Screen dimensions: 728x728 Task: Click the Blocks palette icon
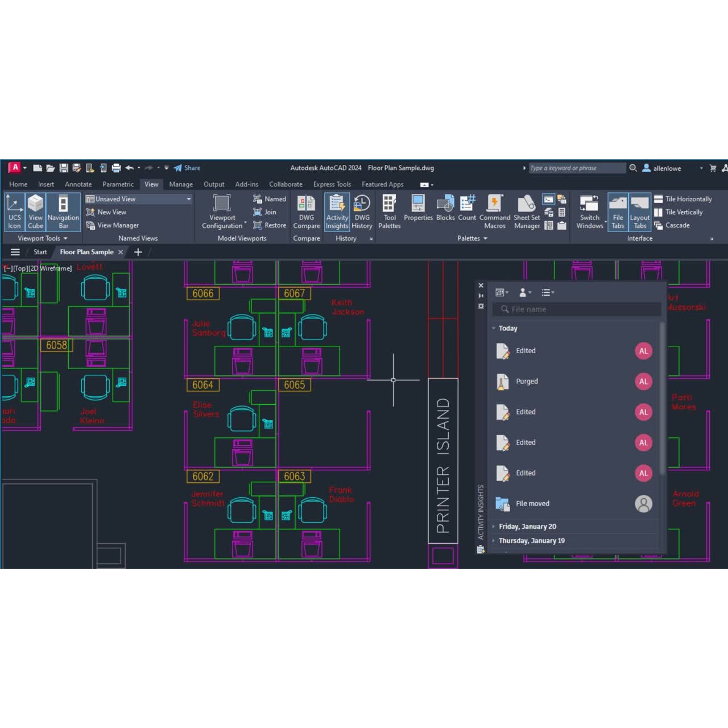(x=445, y=210)
